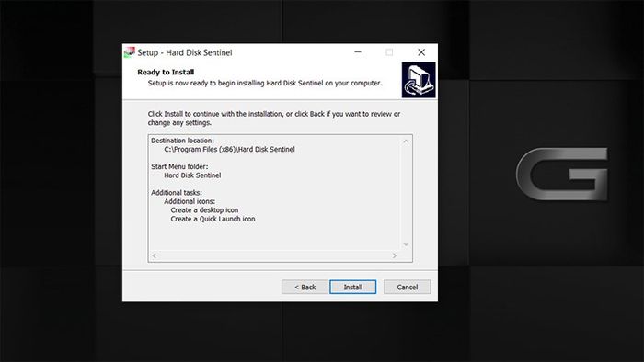Image resolution: width=644 pixels, height=362 pixels.
Task: Close the Setup window
Action: click(421, 52)
